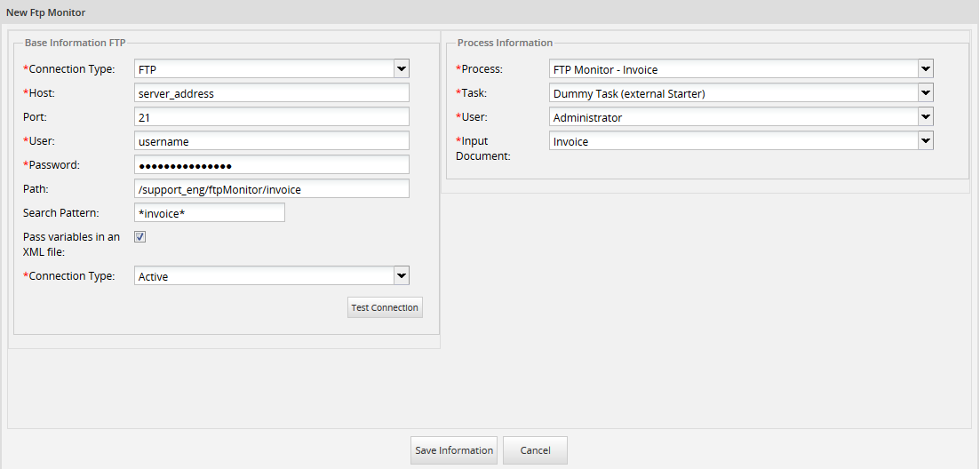Cancel the new FTP monitor form
980x469 pixels.
click(535, 450)
